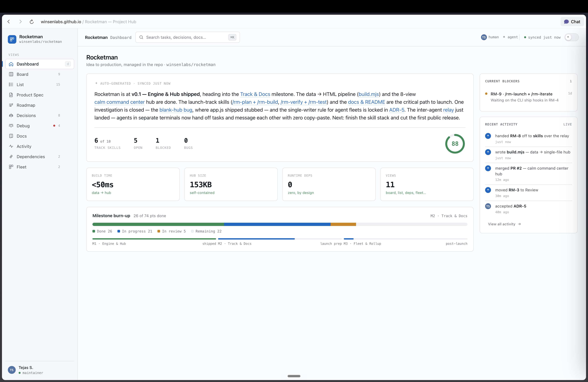Open the RUNTIME DEPS 0 card
Image resolution: width=588 pixels, height=382 pixels.
(x=329, y=184)
